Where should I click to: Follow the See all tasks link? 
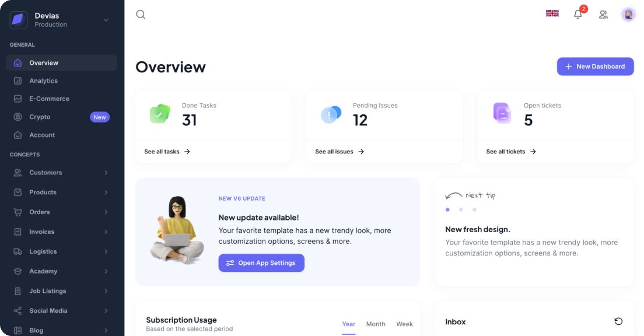click(166, 151)
